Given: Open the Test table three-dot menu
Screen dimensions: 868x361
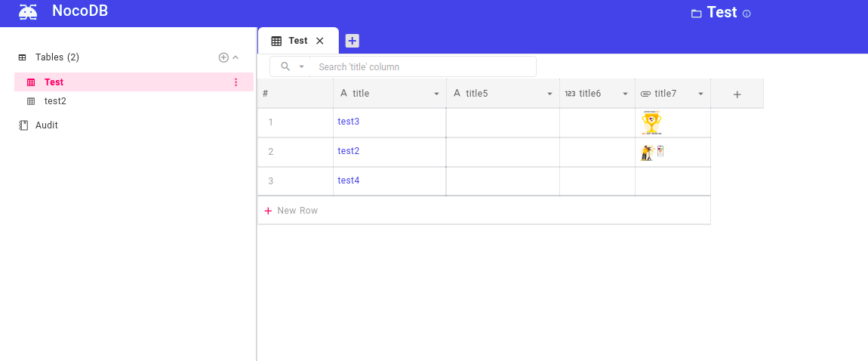Looking at the screenshot, I should [x=235, y=82].
